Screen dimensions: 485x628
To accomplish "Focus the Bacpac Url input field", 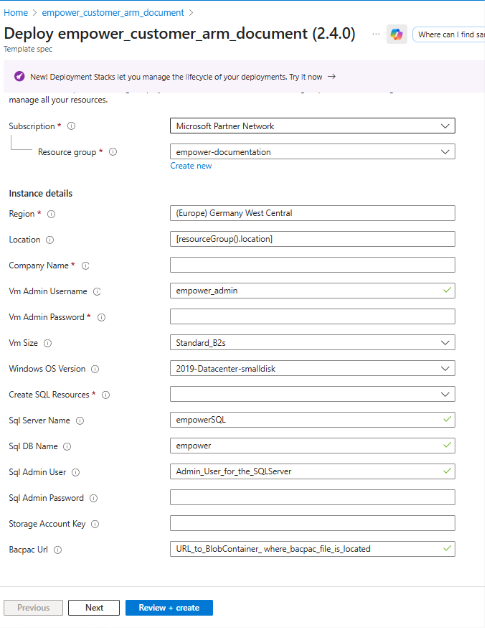I will pos(312,549).
